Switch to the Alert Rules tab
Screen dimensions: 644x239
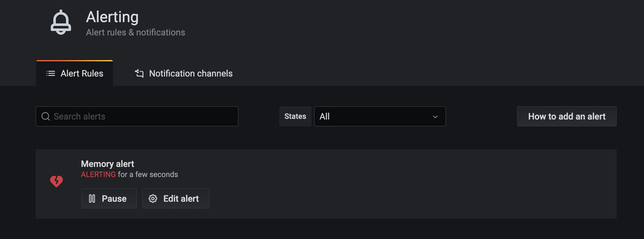click(x=75, y=74)
